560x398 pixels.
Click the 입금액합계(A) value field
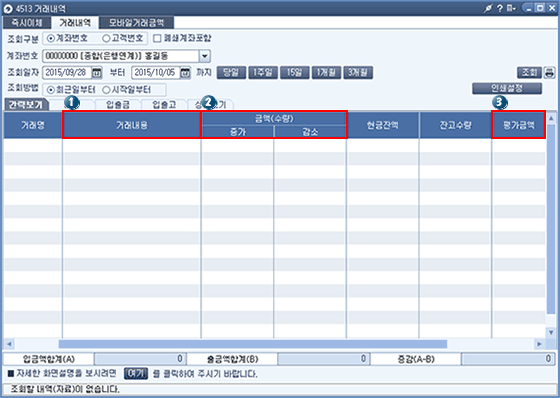[140, 359]
